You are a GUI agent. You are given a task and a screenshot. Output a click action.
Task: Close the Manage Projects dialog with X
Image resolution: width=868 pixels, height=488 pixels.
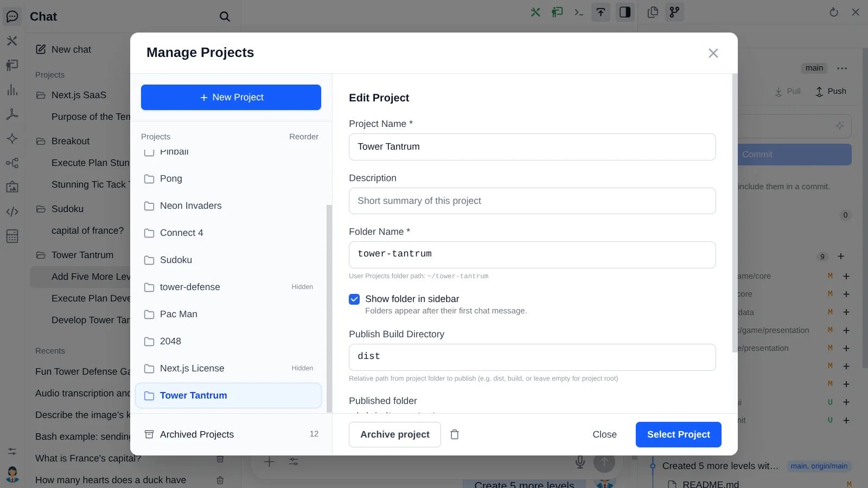[713, 53]
